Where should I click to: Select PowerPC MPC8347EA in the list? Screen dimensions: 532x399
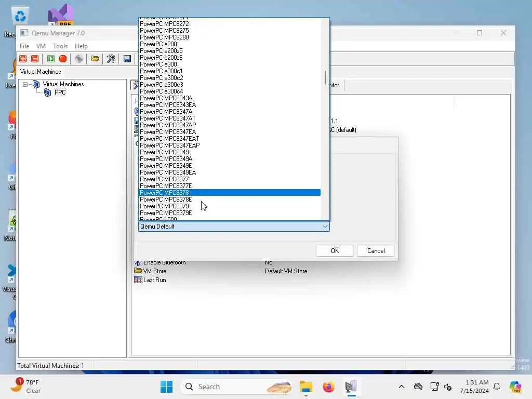(x=230, y=132)
